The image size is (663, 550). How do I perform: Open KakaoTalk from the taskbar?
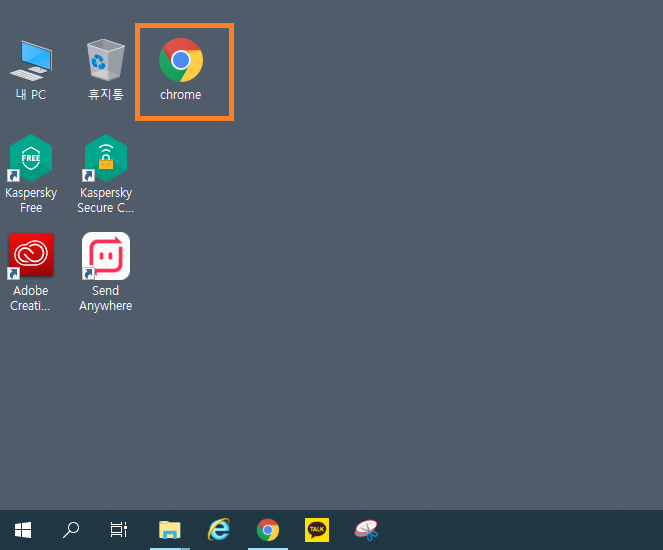pos(317,530)
